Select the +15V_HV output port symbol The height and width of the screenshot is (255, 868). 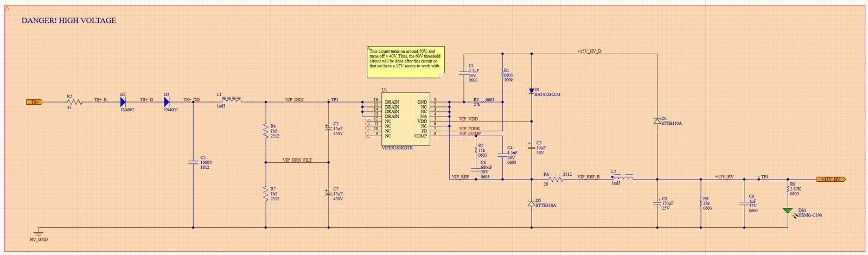coord(831,179)
